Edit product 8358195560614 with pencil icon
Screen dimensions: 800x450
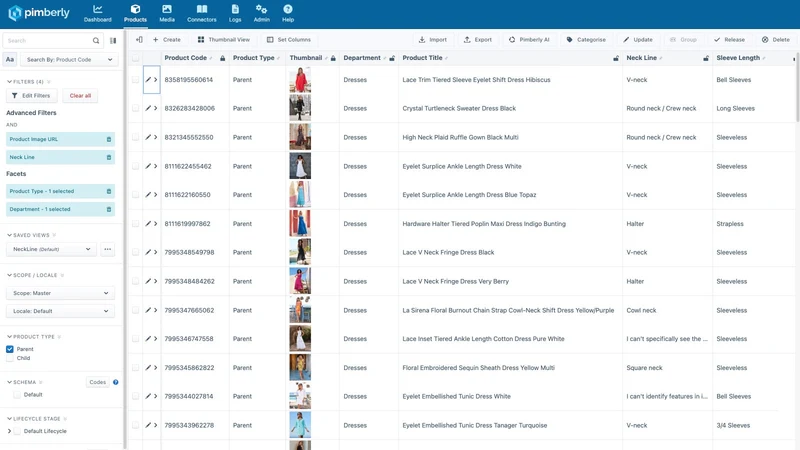[148, 80]
